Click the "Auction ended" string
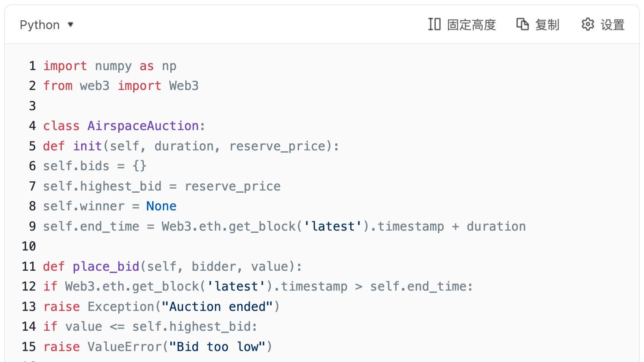Viewport: 644px width, 362px height. 217,306
